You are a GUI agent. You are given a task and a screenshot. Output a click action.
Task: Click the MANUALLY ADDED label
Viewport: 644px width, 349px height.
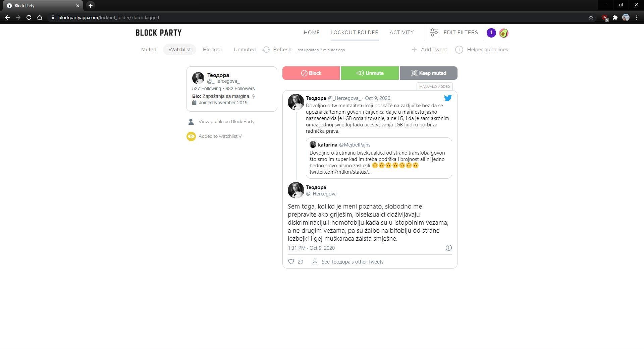tap(434, 86)
